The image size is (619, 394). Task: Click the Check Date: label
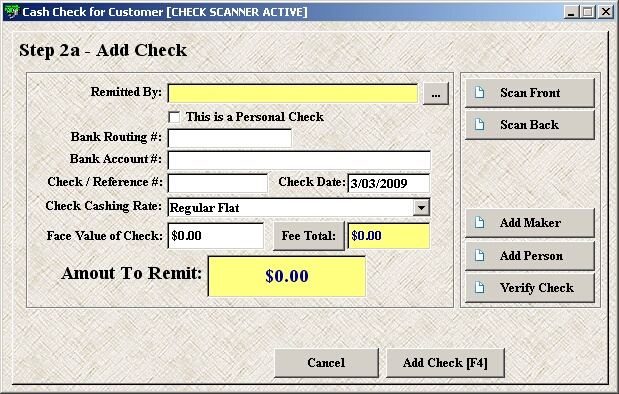coord(312,182)
